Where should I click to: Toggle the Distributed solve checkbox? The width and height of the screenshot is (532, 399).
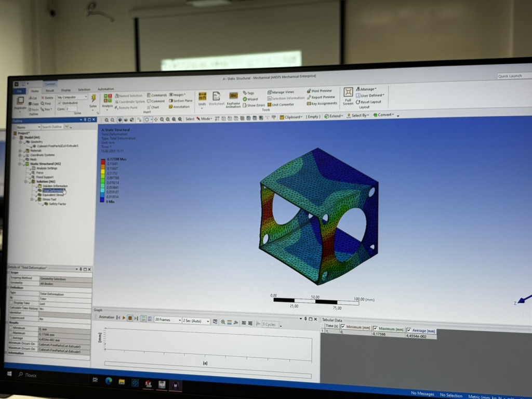pyautogui.click(x=60, y=103)
